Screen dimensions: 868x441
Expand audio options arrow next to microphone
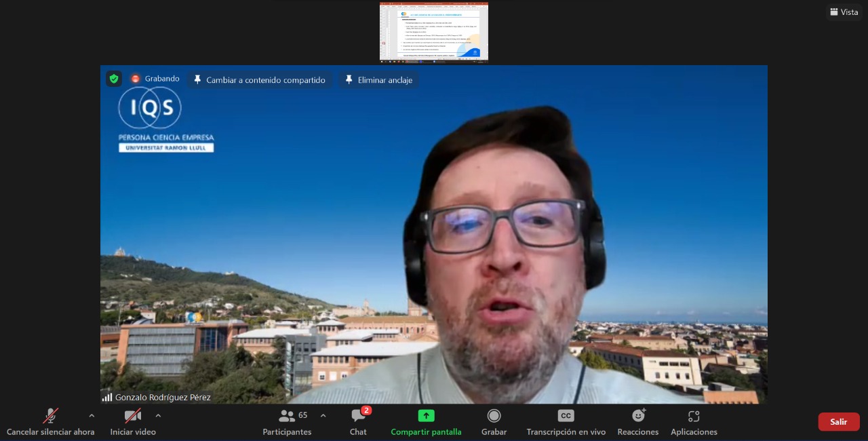coord(92,416)
